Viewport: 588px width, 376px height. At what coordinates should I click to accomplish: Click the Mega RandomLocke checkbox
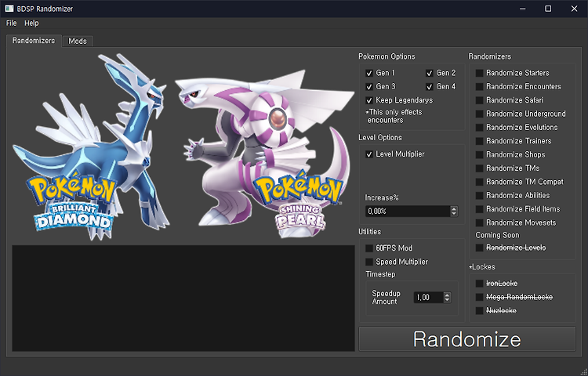point(479,297)
